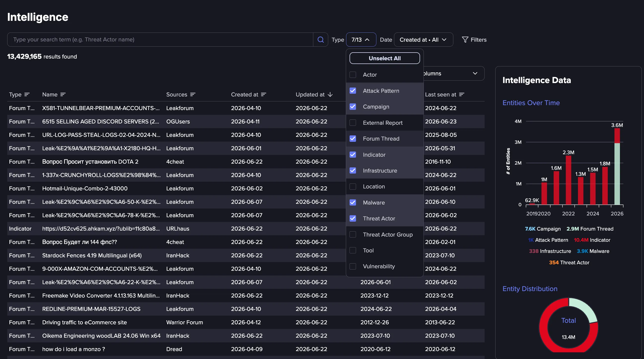Click the Sources column sort icon
The height and width of the screenshot is (359, 644).
(192, 94)
